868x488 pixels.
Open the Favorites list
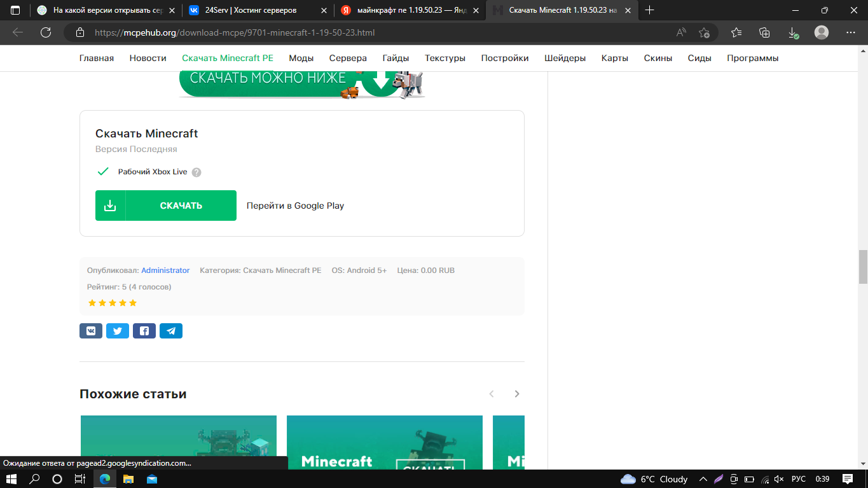coord(736,32)
